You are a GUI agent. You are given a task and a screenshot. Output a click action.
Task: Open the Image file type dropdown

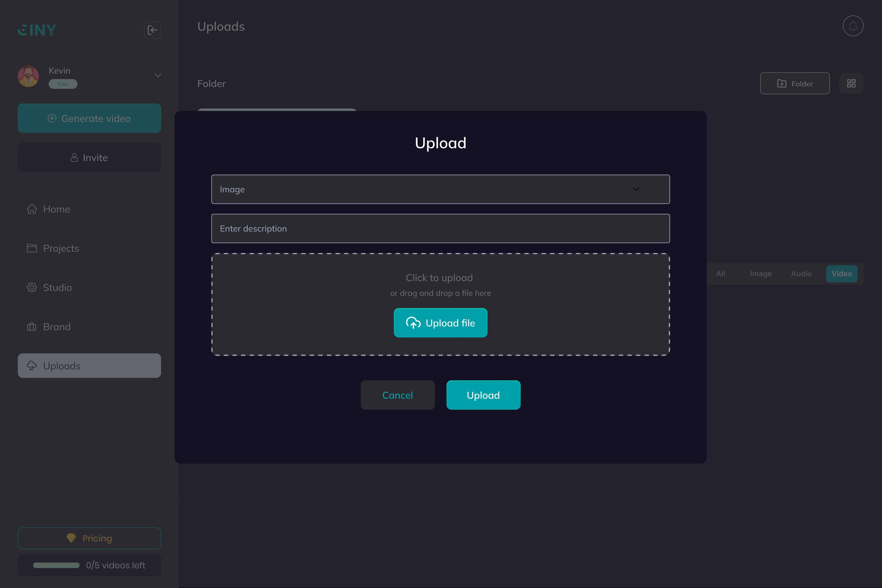pyautogui.click(x=440, y=189)
